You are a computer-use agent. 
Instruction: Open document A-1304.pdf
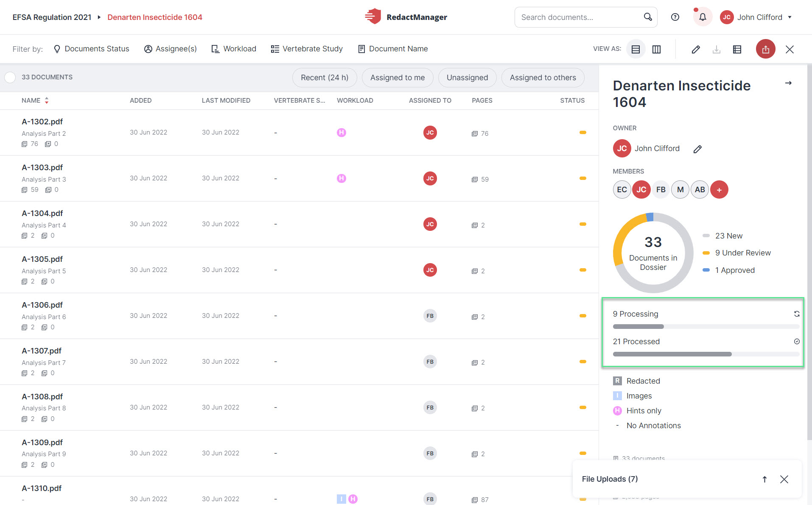(x=42, y=213)
